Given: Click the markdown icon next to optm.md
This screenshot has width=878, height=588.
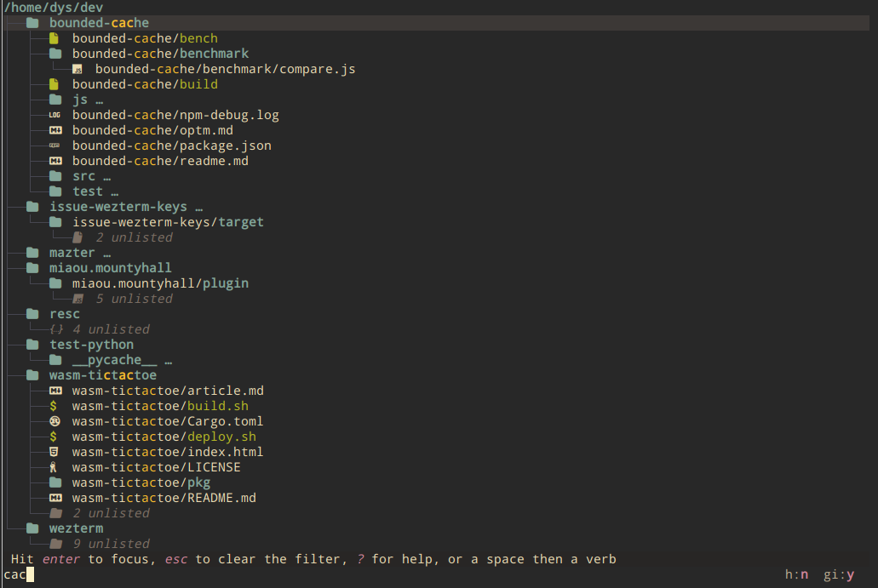Looking at the screenshot, I should (55, 130).
